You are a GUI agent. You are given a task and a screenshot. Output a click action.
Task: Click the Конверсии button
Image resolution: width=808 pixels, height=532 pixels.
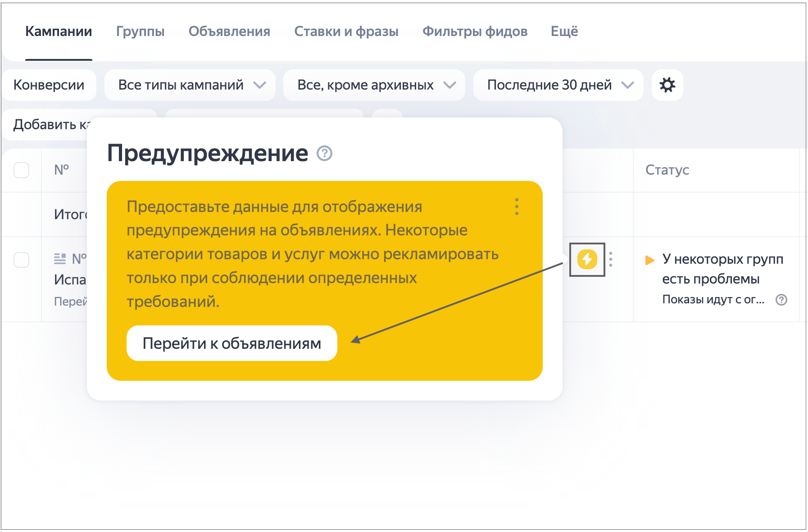49,85
